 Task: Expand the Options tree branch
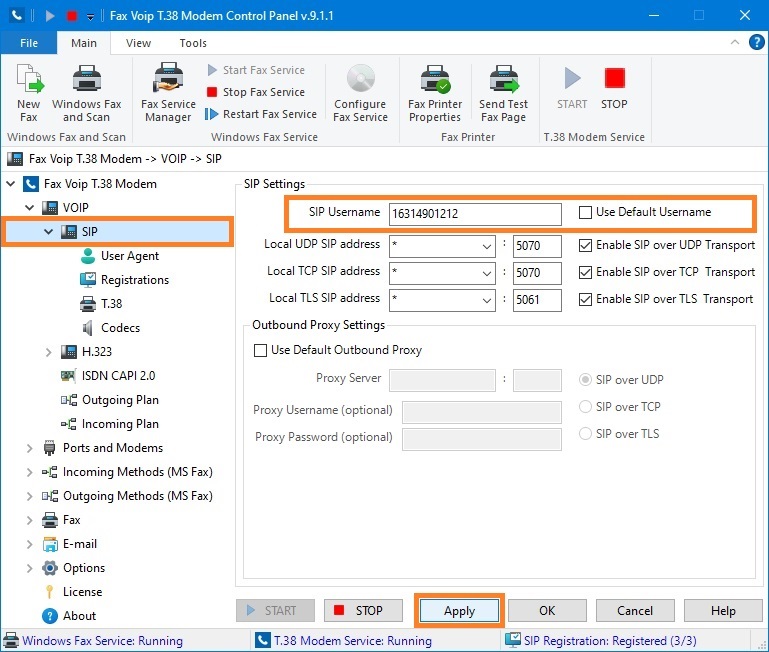click(29, 569)
